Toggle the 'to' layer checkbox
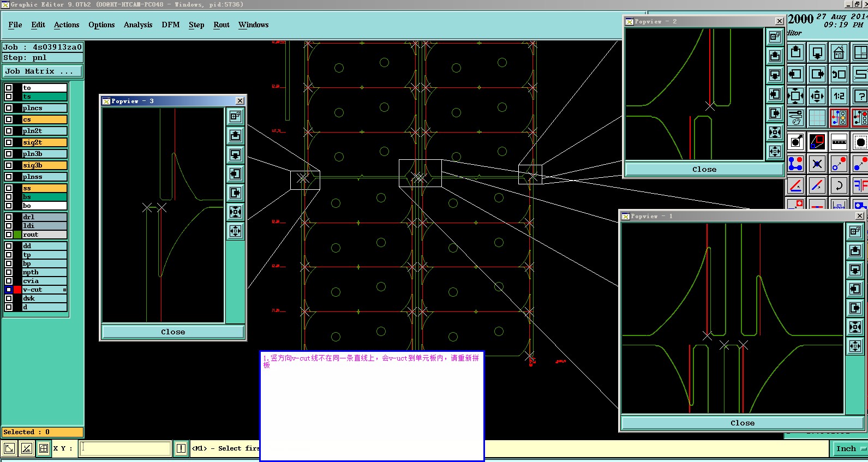868x462 pixels. [9, 88]
